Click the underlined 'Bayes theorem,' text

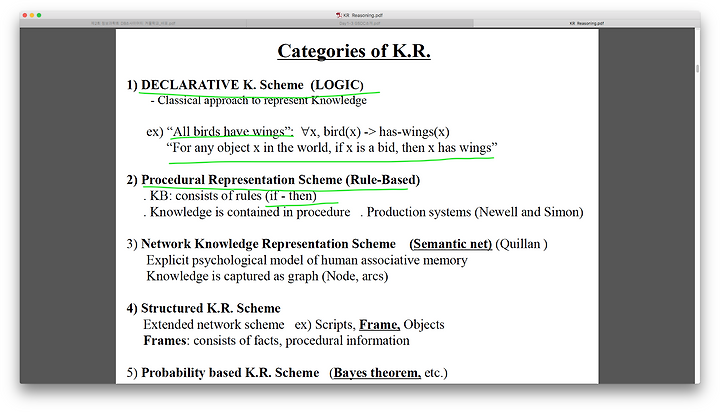coord(377,372)
